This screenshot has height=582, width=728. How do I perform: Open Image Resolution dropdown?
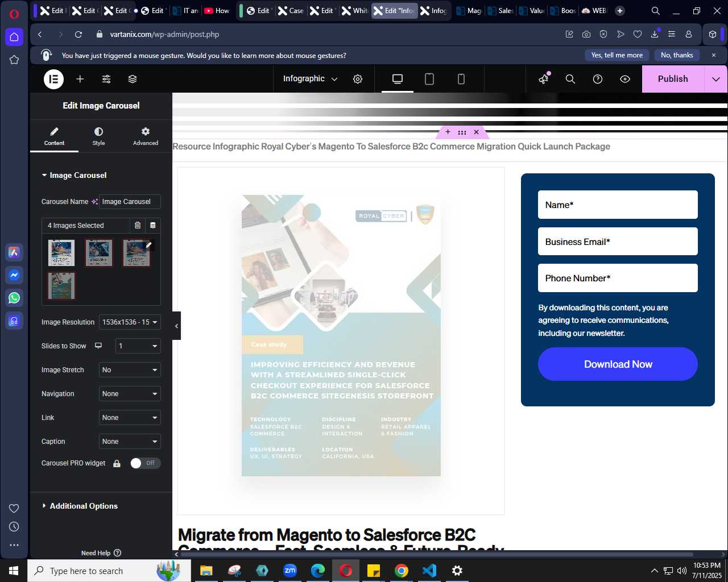(130, 322)
